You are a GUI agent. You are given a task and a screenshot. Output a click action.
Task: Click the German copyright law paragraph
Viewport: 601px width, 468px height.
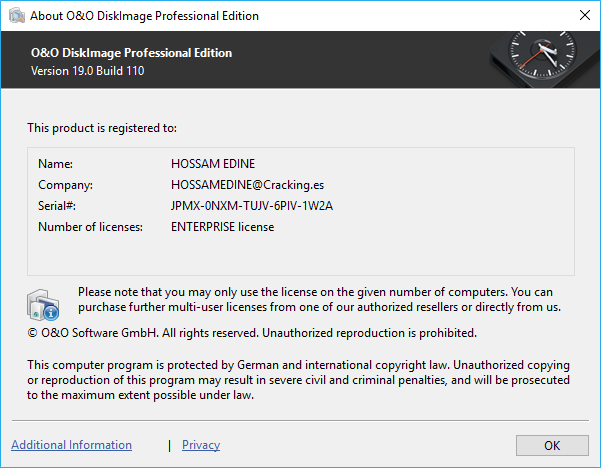click(298, 379)
